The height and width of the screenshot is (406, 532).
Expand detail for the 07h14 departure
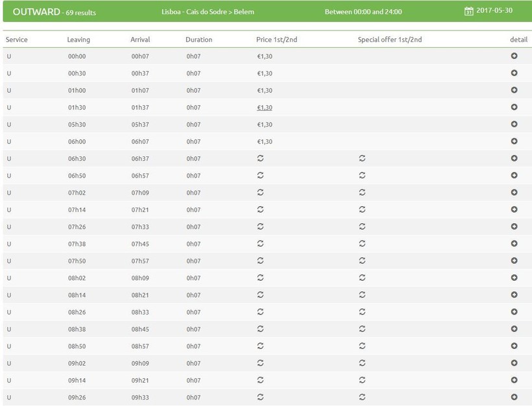click(514, 209)
